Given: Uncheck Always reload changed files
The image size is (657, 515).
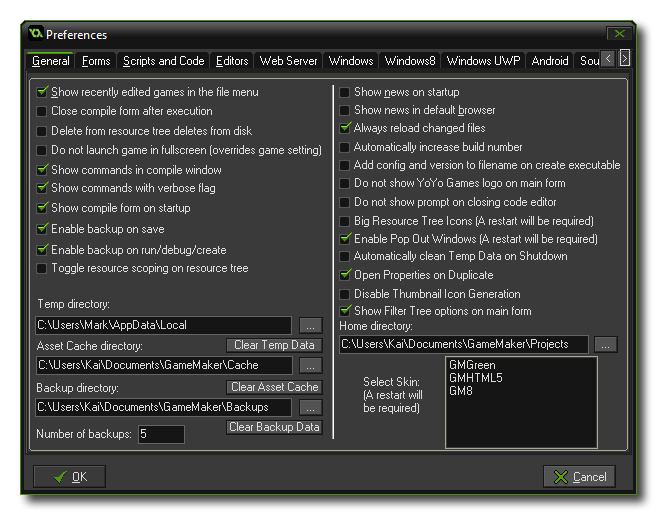Looking at the screenshot, I should coord(345,128).
